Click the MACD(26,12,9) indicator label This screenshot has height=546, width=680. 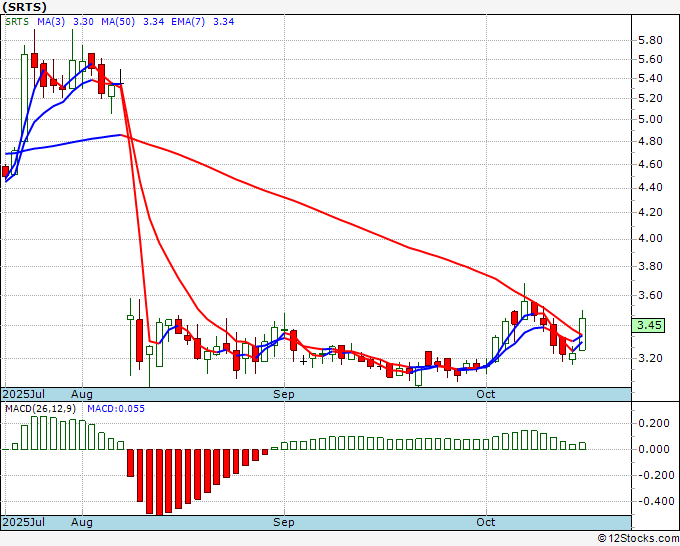coord(40,409)
